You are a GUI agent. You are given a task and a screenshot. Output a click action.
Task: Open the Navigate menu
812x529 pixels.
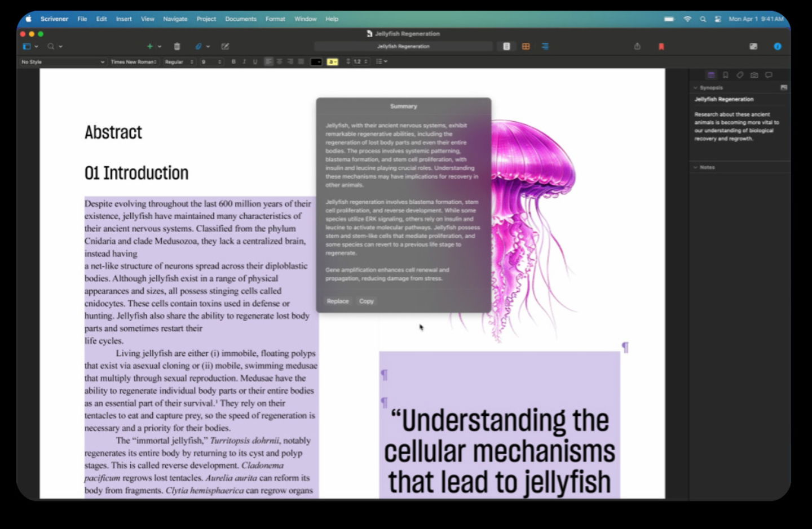(x=175, y=19)
